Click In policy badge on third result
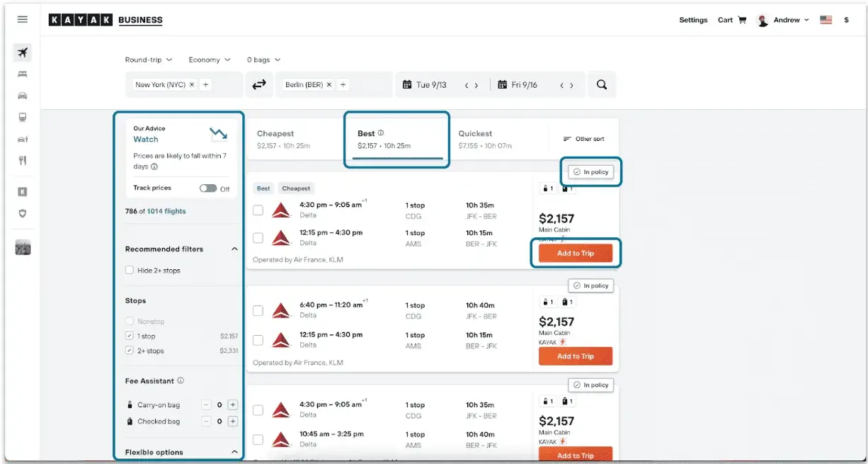The image size is (868, 464). click(x=590, y=385)
